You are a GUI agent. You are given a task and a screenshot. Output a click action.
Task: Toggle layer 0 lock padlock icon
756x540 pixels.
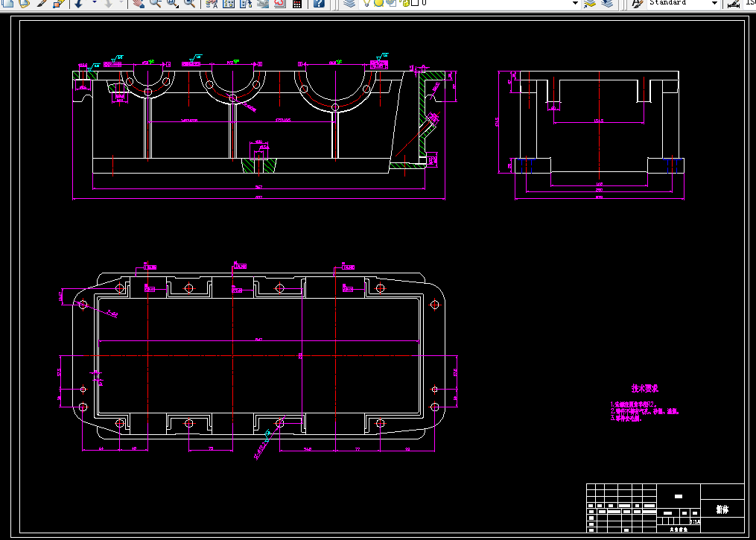tap(405, 2)
